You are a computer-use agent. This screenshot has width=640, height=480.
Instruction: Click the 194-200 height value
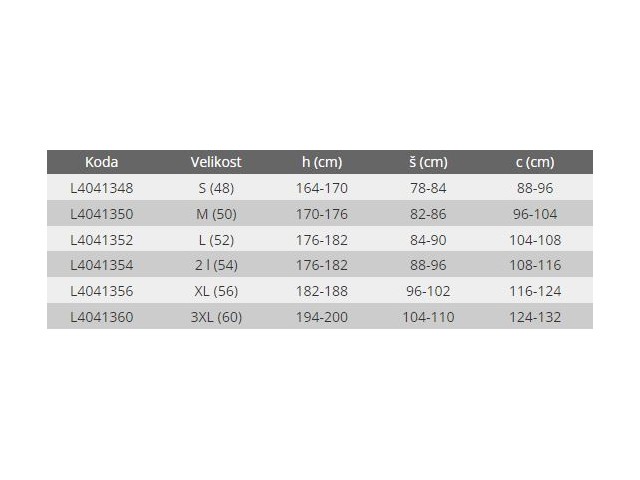322,318
